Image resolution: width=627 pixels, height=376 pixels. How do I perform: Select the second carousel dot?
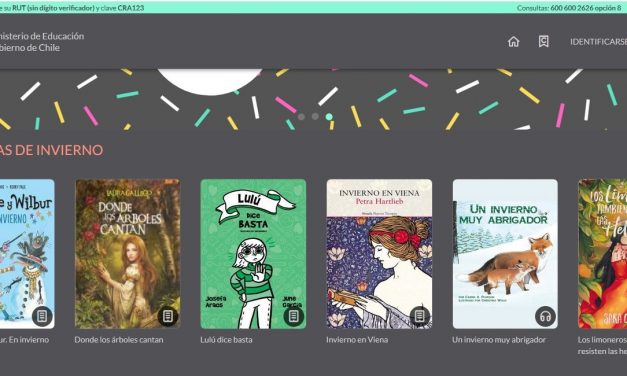point(315,116)
